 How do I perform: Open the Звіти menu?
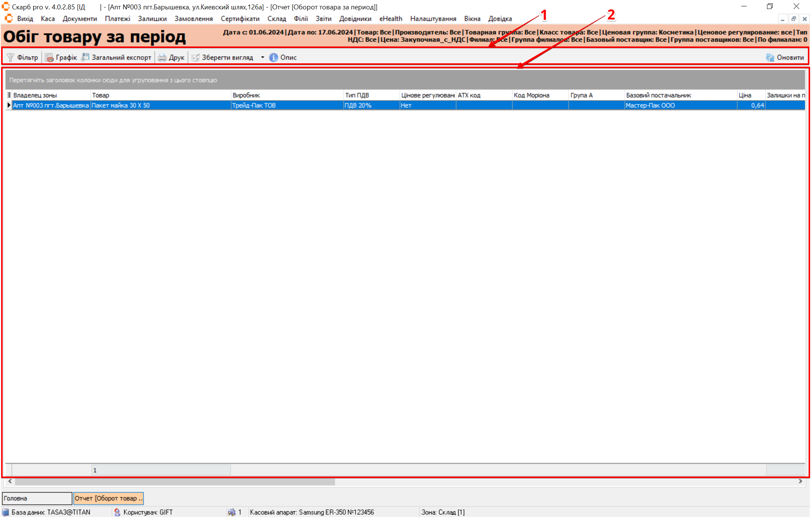[x=323, y=19]
